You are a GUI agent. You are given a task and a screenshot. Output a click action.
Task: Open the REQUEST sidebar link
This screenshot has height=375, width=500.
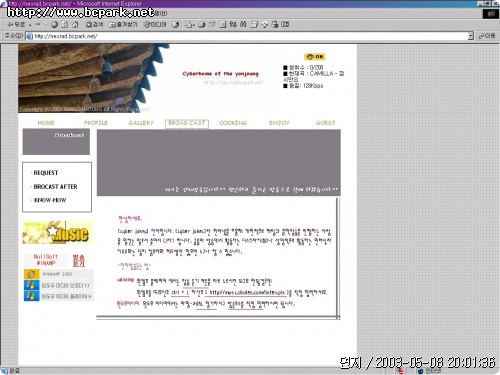tap(46, 173)
